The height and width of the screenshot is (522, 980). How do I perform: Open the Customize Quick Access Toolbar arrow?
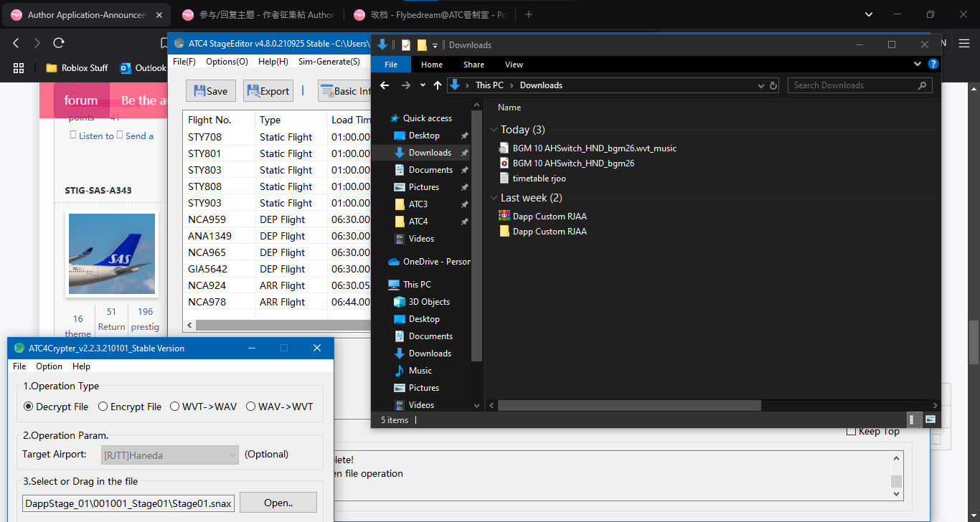click(435, 45)
